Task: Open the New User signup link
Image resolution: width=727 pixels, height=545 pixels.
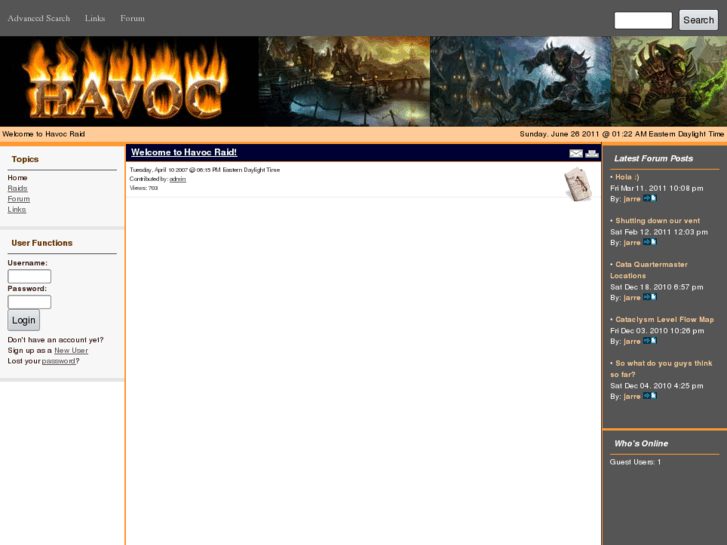Action: click(71, 351)
